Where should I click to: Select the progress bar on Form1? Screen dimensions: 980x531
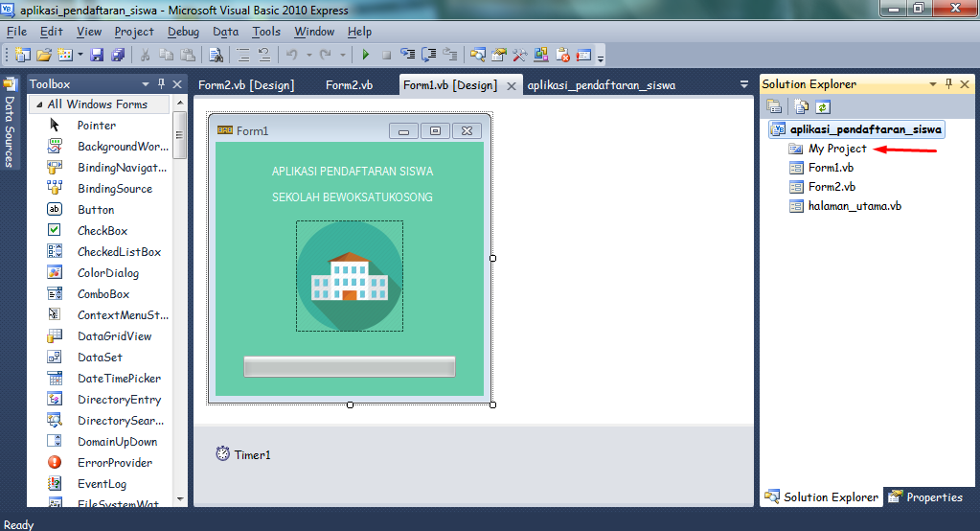point(350,366)
